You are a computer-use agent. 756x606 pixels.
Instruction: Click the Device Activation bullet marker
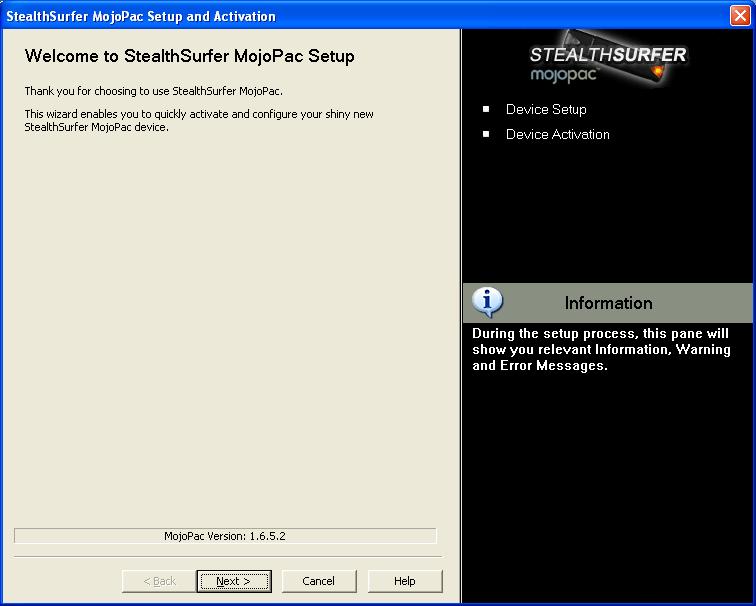coord(486,134)
